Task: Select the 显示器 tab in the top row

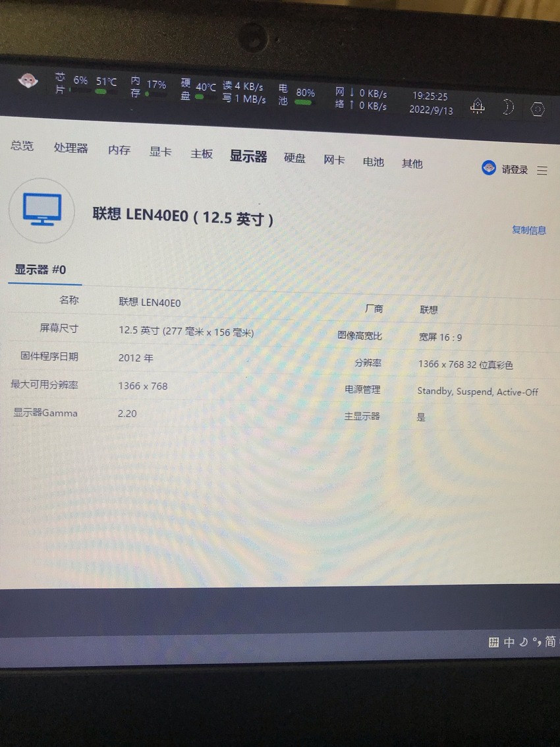Action: coord(248,156)
